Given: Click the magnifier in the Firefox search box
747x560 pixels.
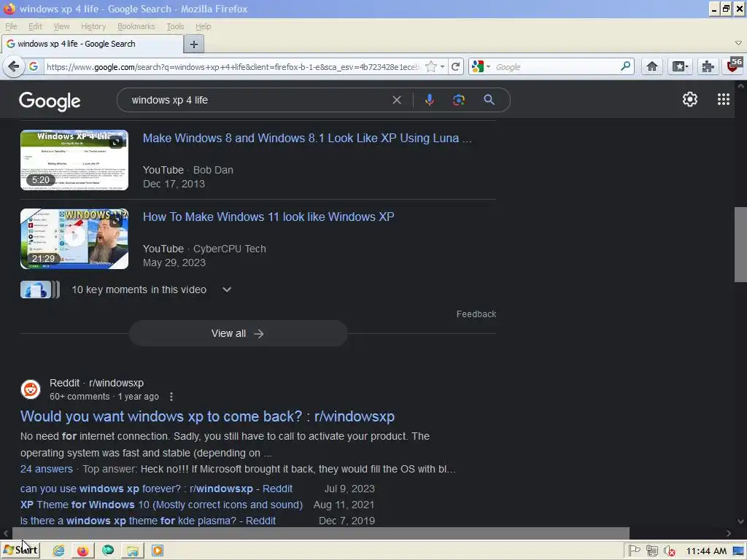Looking at the screenshot, I should click(x=625, y=66).
